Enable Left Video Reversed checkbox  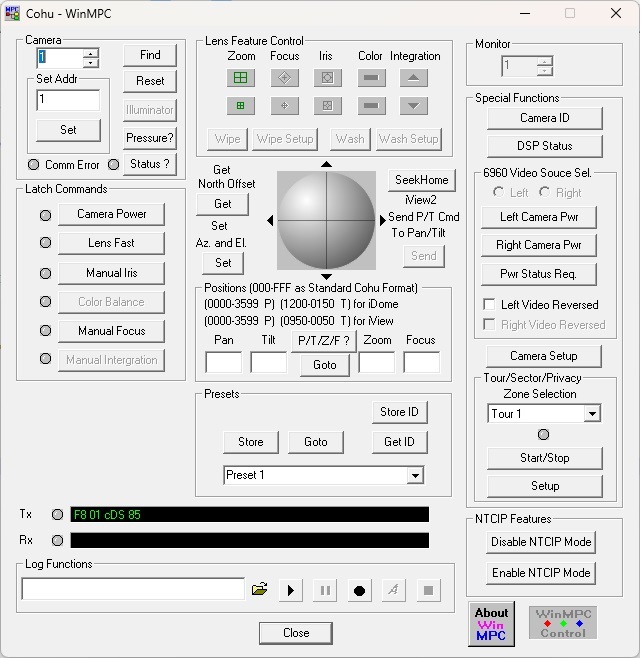coord(490,305)
